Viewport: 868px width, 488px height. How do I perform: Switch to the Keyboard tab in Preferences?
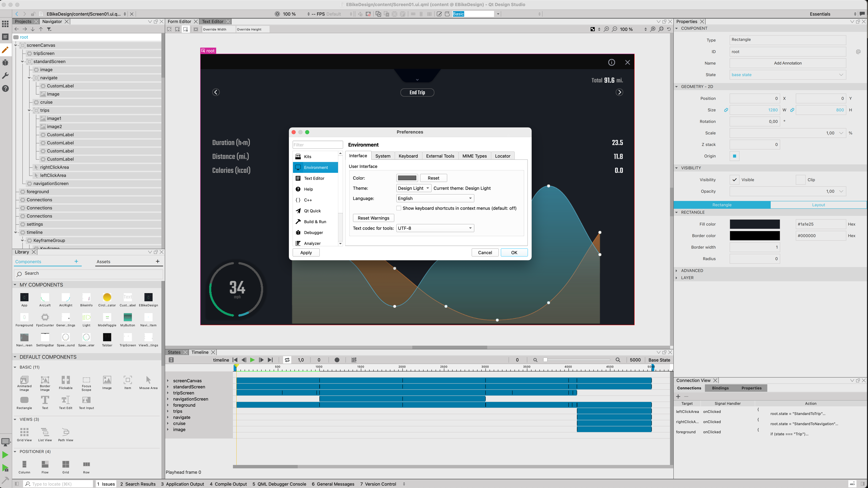(x=408, y=156)
